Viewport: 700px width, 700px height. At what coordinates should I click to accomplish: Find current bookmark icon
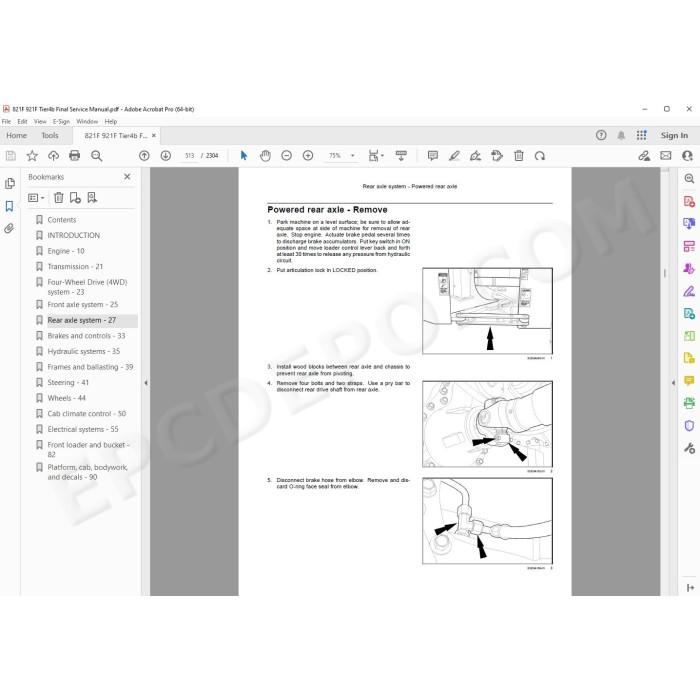92,198
